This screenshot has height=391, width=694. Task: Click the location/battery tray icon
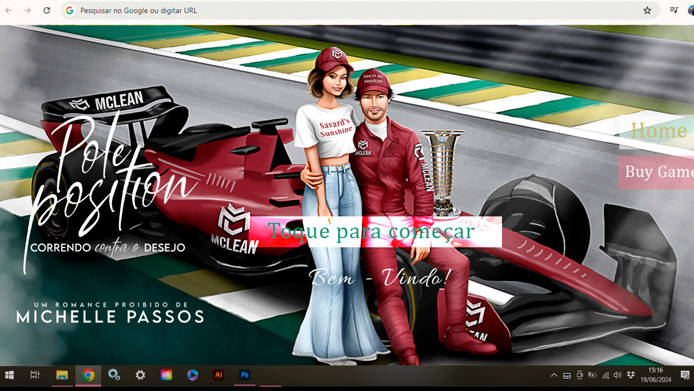tap(592, 375)
